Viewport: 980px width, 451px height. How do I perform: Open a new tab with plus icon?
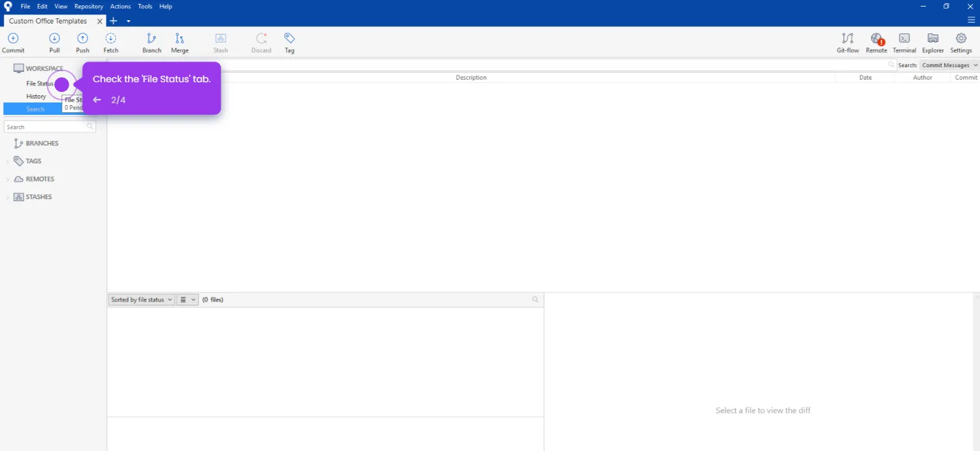(x=113, y=21)
